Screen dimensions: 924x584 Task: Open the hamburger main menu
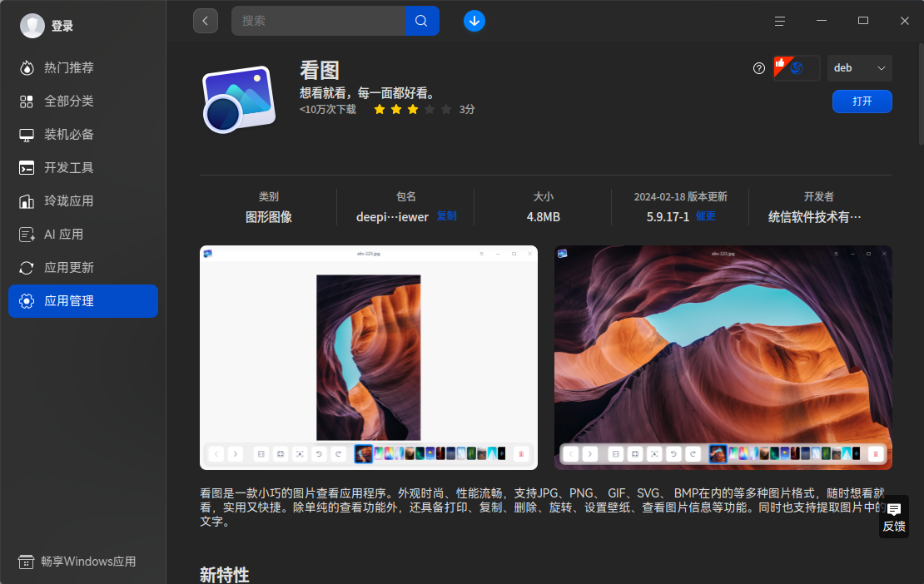click(x=780, y=21)
